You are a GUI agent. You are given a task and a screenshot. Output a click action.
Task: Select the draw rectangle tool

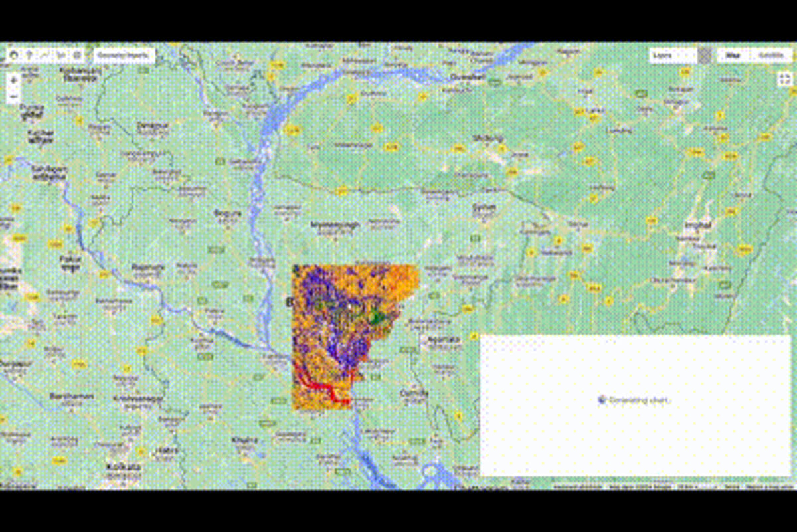(77, 56)
